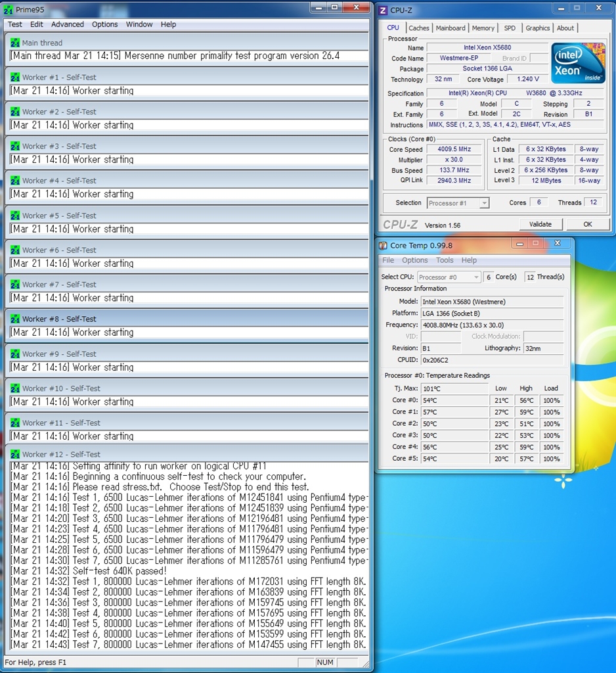This screenshot has height=673, width=616.
Task: Click the Worker #5 Self-Test icon
Action: click(x=15, y=216)
